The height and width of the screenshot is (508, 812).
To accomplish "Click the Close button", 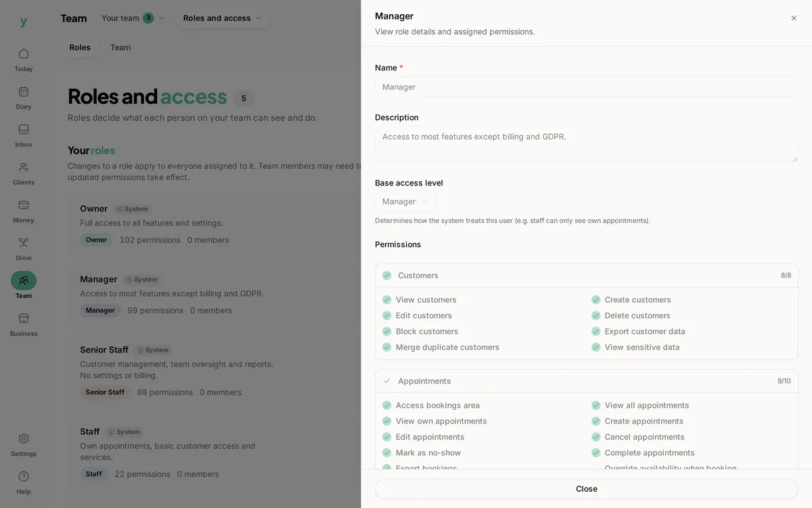I will coord(587,489).
